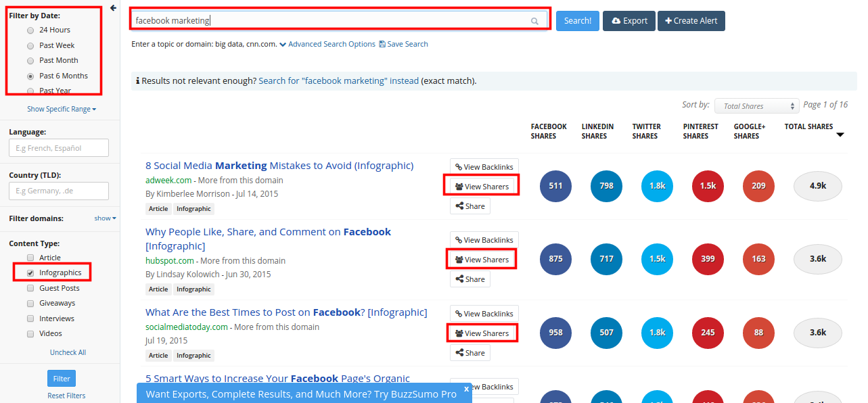View Sharers for socialmediatoday.com result
The image size is (868, 403).
point(482,333)
